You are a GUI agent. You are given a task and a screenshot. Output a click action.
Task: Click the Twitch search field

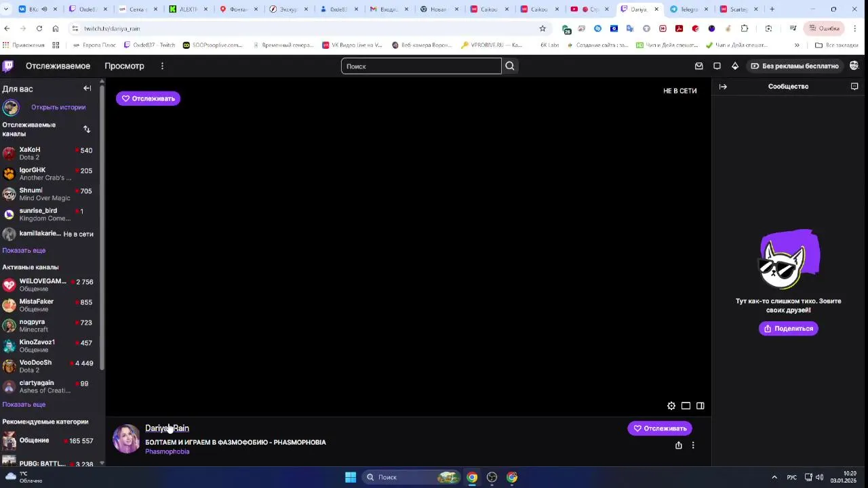421,66
